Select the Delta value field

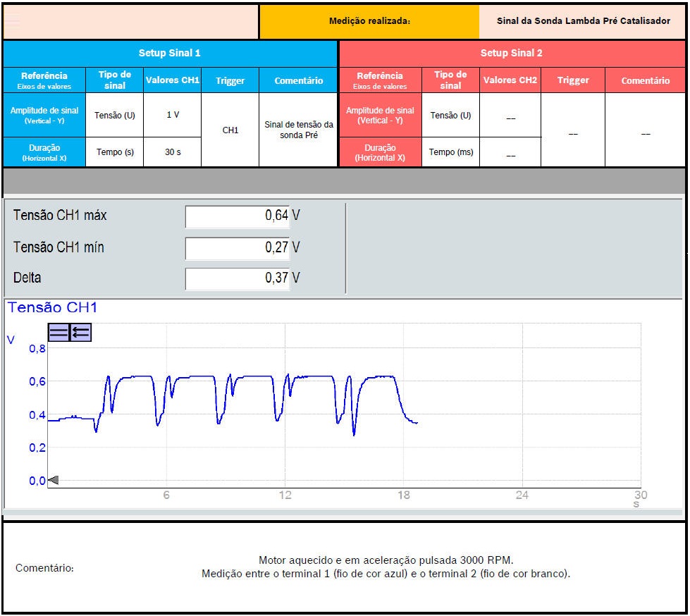coord(238,278)
